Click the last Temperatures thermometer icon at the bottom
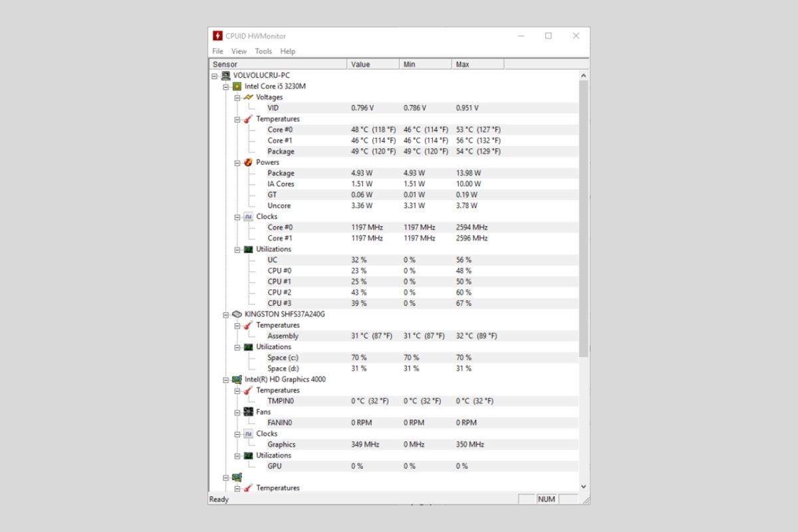This screenshot has width=798, height=532. tap(248, 488)
